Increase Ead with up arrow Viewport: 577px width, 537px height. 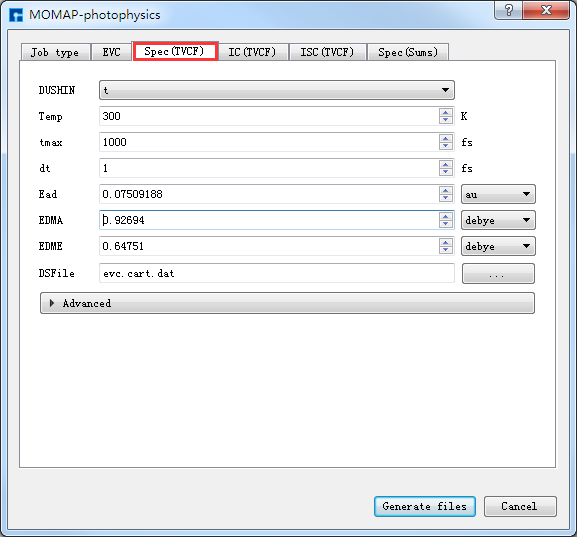446,190
